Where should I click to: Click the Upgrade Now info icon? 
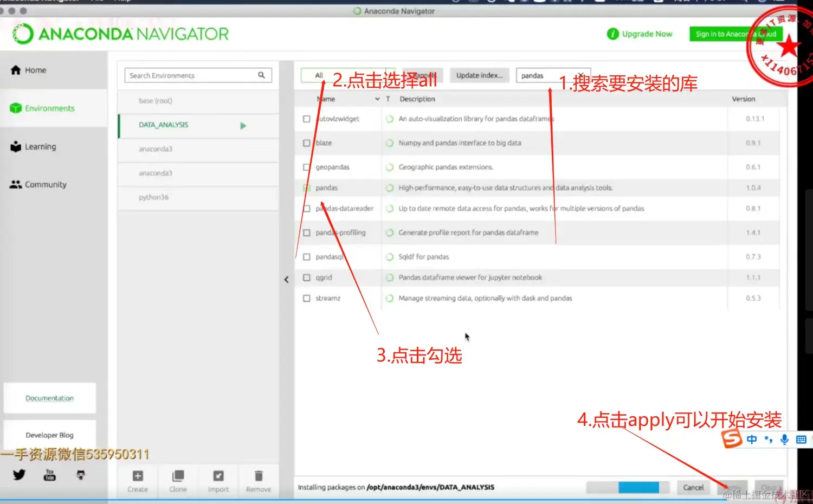pyautogui.click(x=612, y=34)
